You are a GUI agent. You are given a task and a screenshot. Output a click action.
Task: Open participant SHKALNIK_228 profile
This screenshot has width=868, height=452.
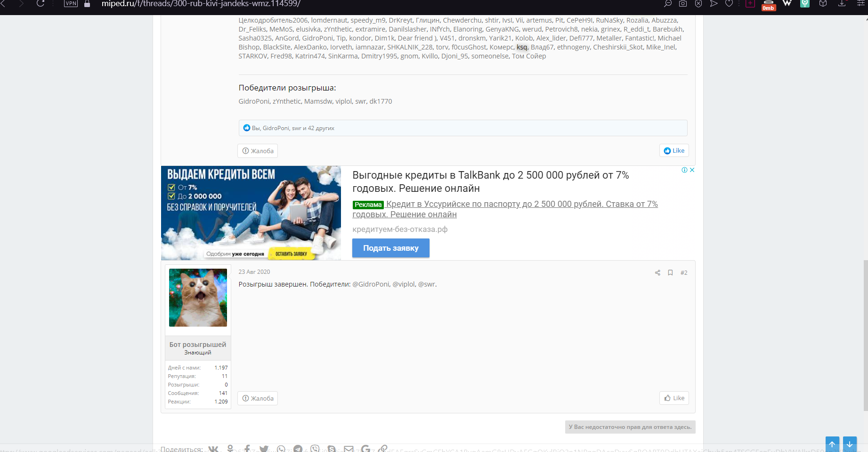[x=410, y=47]
